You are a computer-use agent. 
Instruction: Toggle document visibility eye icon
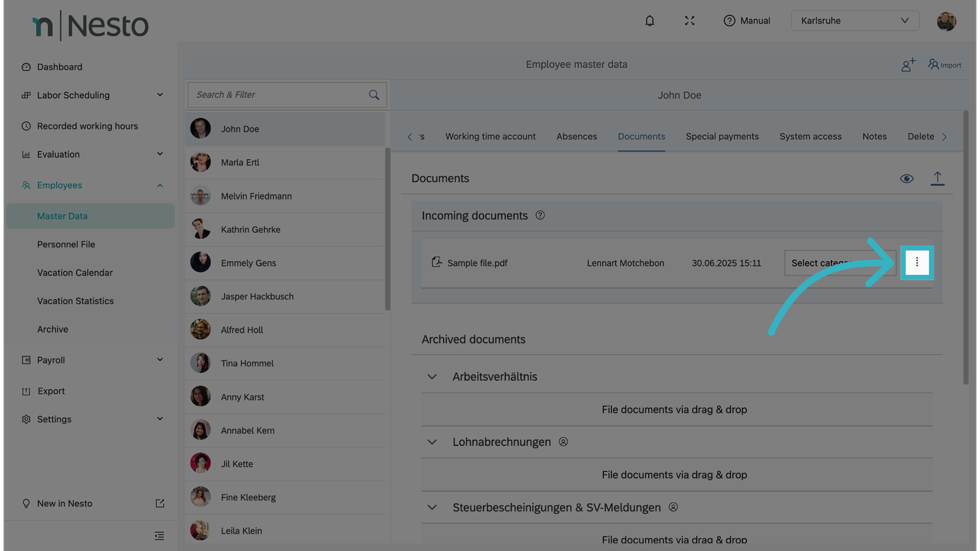click(x=906, y=179)
